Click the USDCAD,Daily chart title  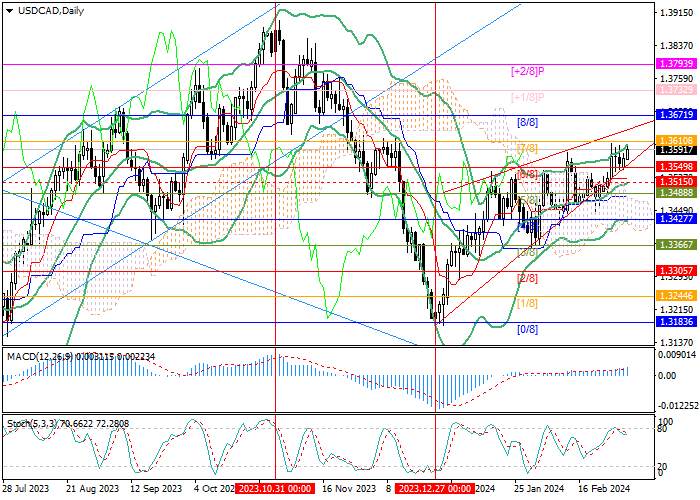[51, 11]
